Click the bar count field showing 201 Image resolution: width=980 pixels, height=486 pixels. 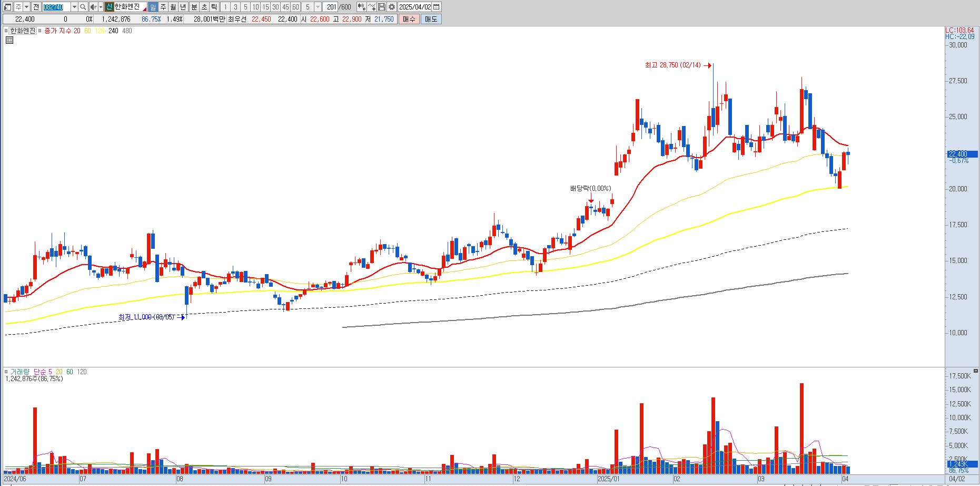(x=331, y=7)
